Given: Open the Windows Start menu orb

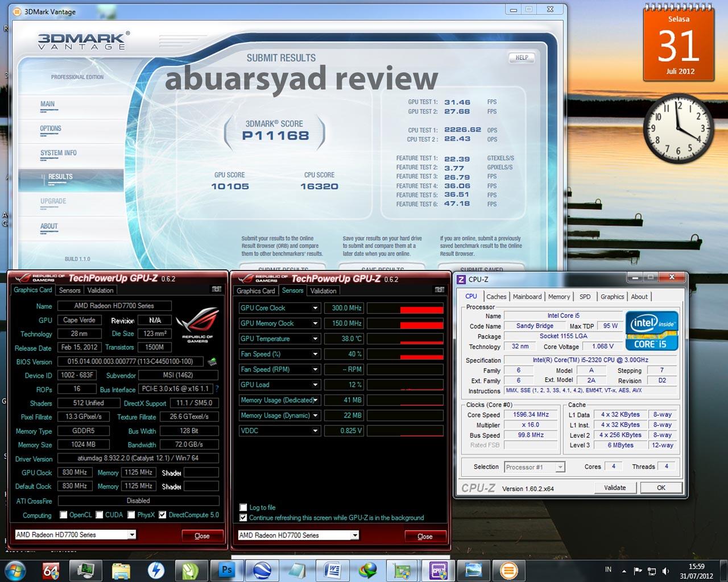Looking at the screenshot, I should [15, 569].
